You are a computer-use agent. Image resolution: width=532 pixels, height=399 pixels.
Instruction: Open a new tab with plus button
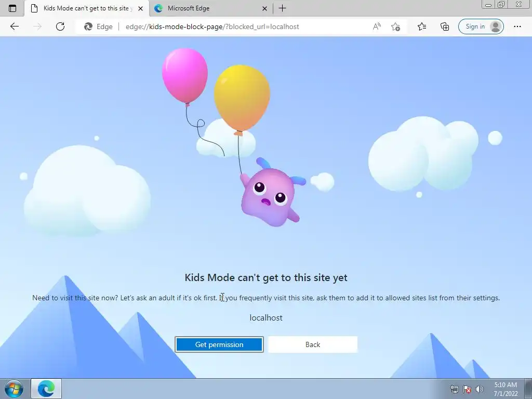(282, 8)
